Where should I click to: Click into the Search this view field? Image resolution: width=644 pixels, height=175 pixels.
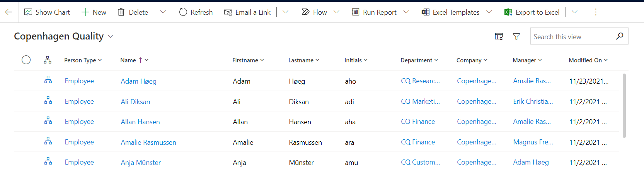571,36
